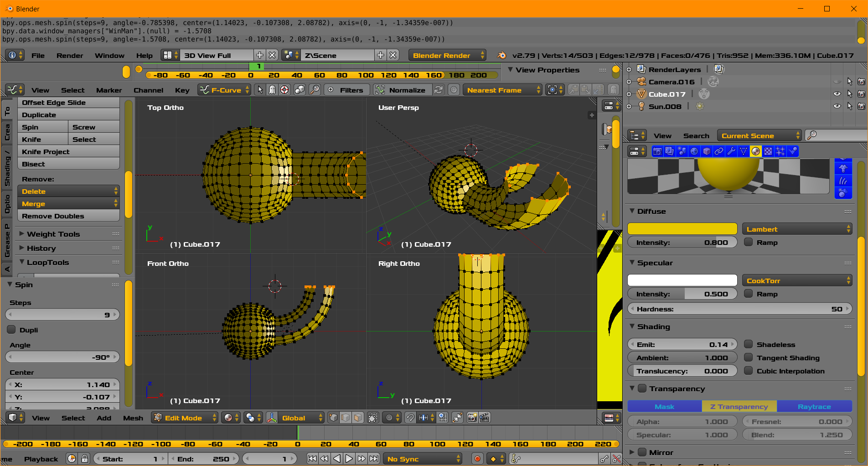Enable the Transparency panel checkbox
868x466 pixels.
(x=642, y=388)
